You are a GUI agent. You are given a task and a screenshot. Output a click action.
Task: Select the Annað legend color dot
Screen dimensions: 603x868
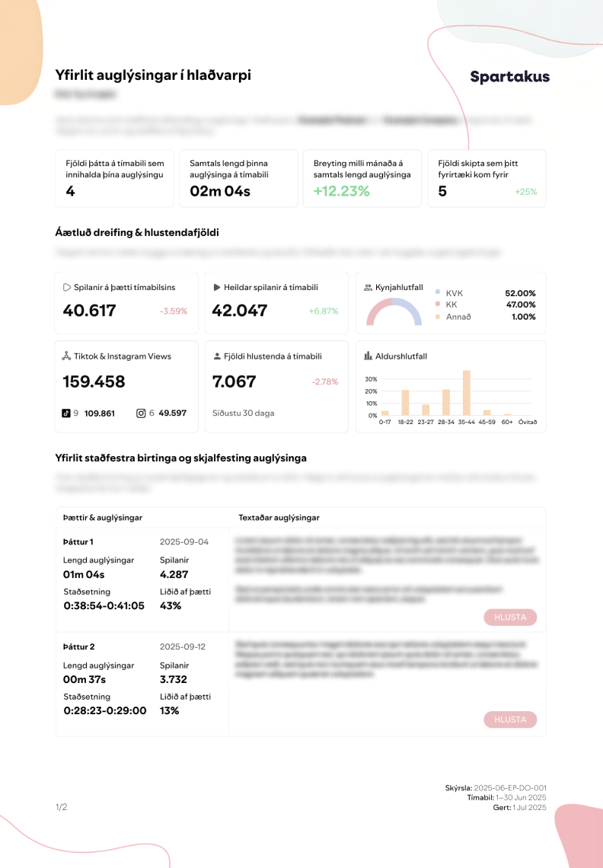438,317
